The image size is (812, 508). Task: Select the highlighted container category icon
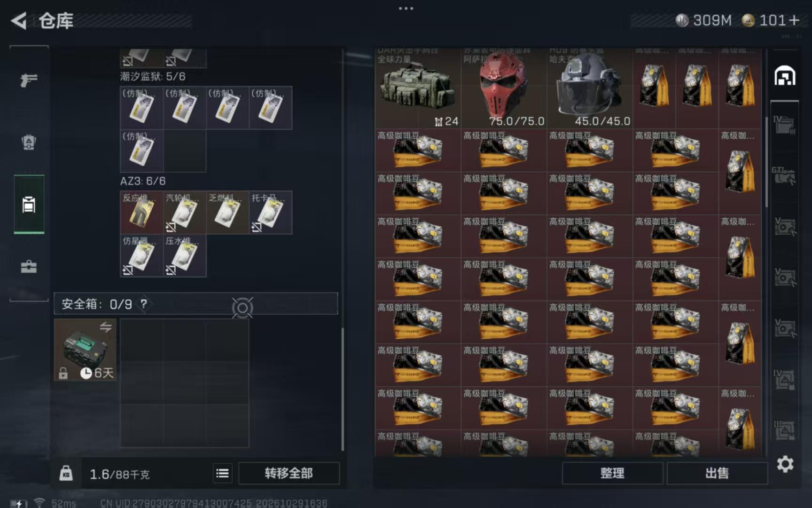29,205
